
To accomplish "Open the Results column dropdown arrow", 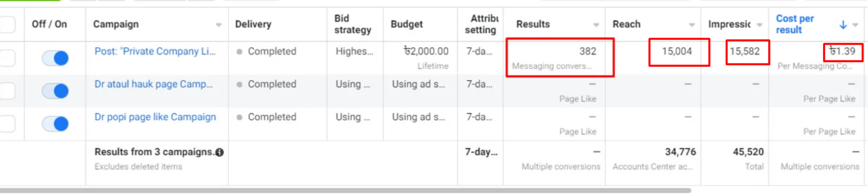I will (596, 25).
